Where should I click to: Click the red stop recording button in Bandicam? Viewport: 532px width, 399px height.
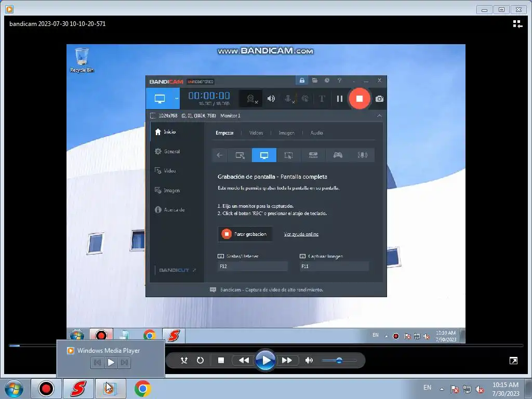pyautogui.click(x=360, y=99)
